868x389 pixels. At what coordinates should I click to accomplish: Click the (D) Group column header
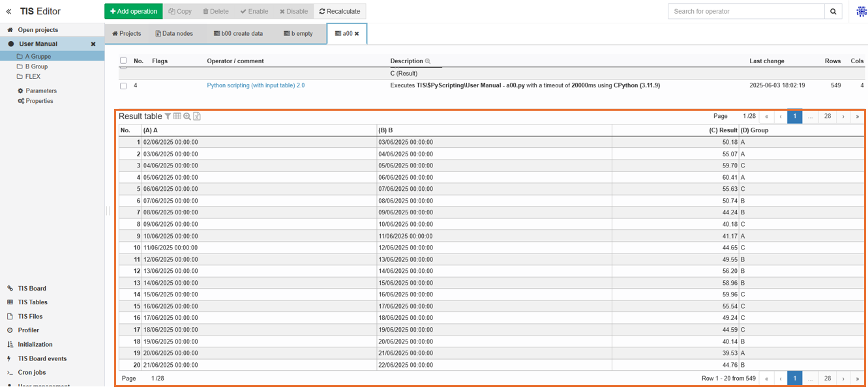(801, 130)
